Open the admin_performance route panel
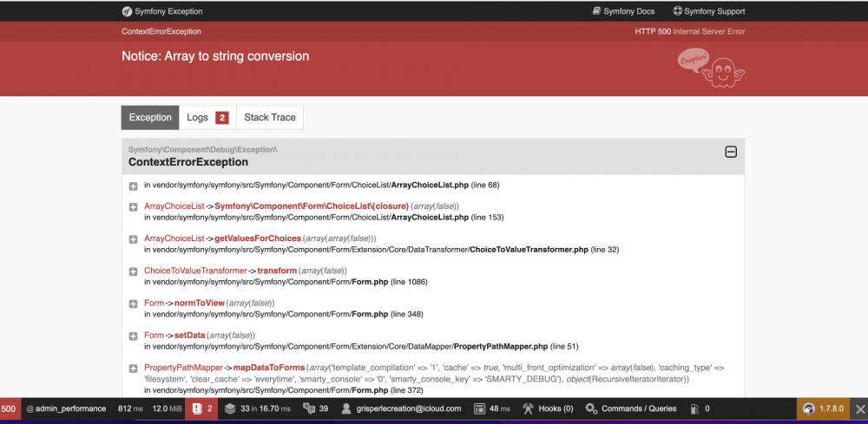Image resolution: width=868 pixels, height=424 pixels. [x=66, y=408]
